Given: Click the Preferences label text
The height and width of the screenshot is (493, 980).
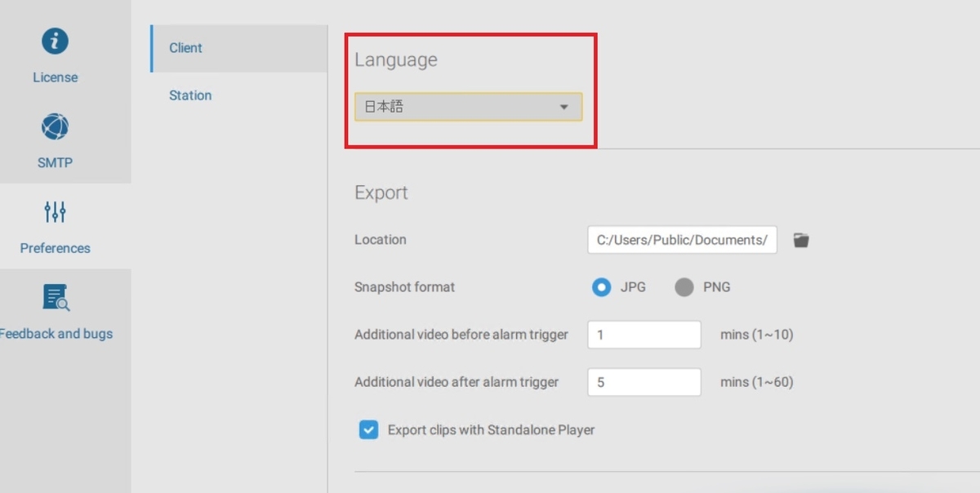Looking at the screenshot, I should (56, 248).
